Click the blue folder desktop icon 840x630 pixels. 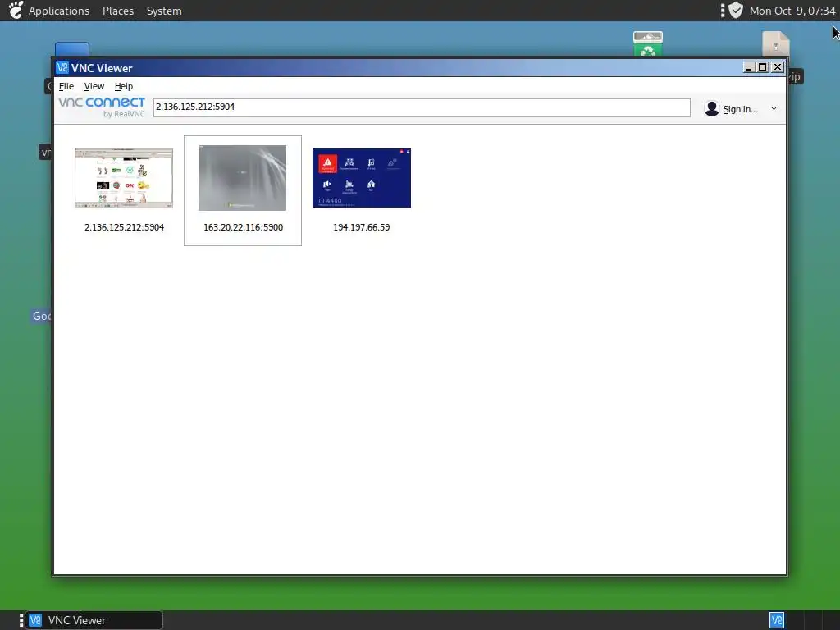pos(72,48)
